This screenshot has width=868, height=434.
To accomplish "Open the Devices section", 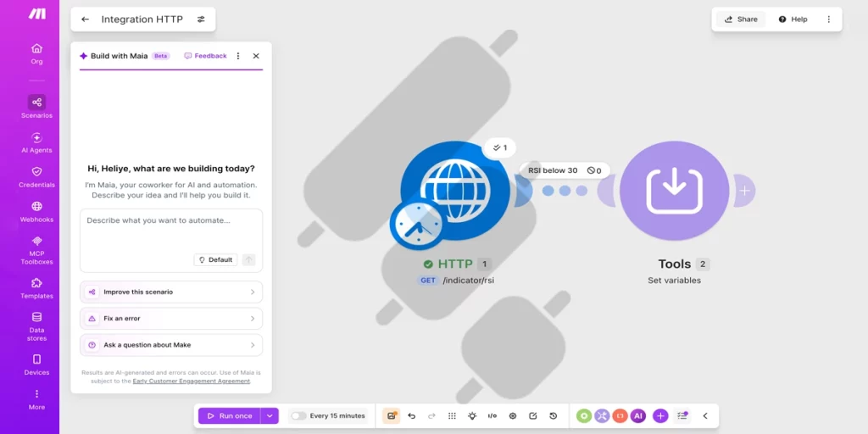I will click(36, 364).
